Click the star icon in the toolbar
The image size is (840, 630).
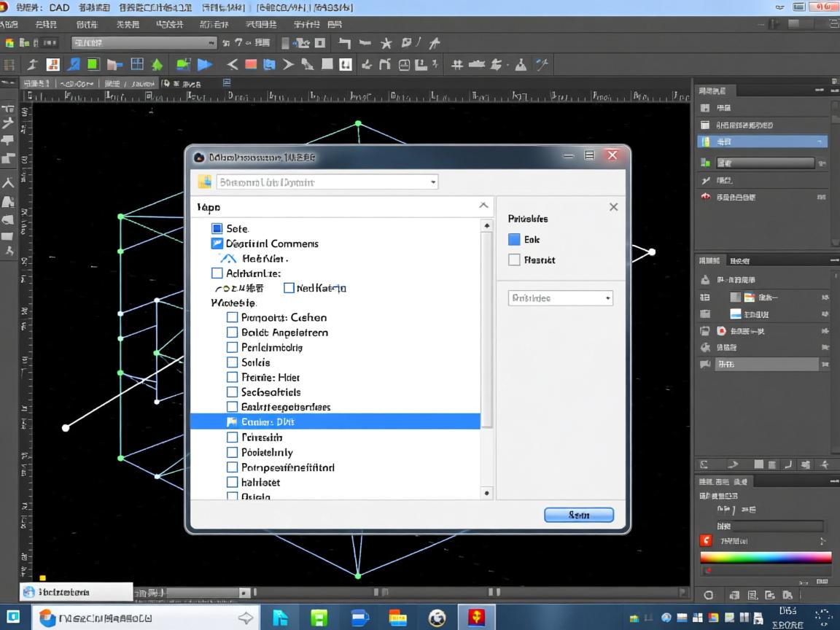pyautogui.click(x=386, y=43)
